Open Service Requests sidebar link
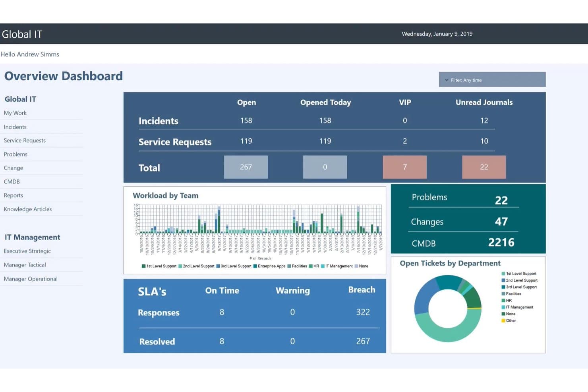 pyautogui.click(x=25, y=141)
